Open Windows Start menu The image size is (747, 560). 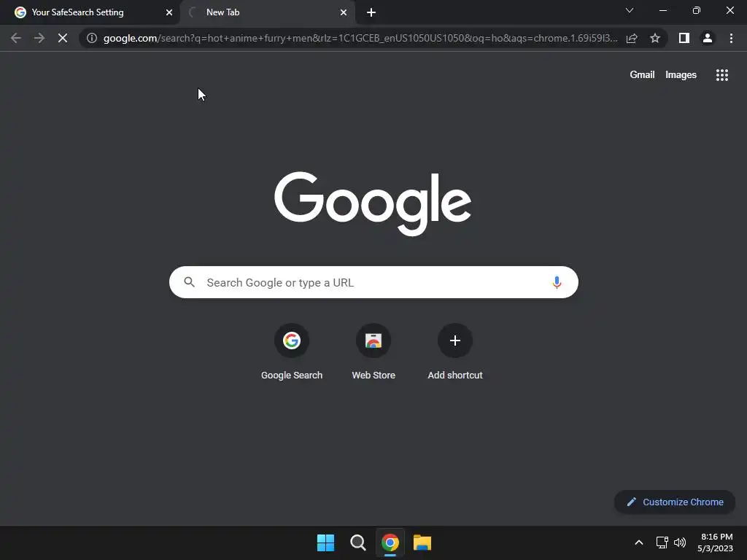coord(326,542)
